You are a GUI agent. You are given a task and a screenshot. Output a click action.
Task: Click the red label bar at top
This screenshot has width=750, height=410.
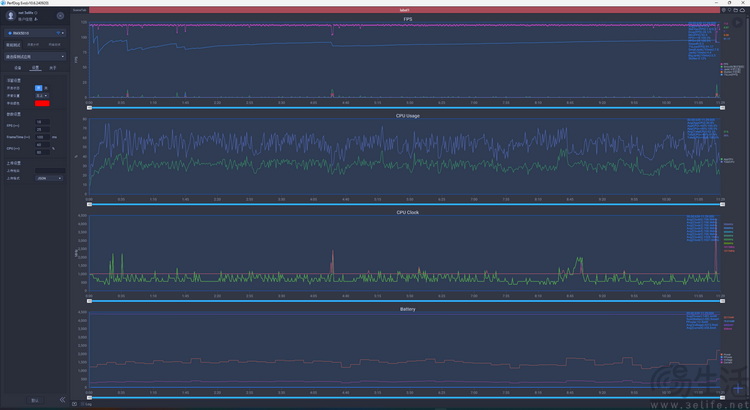pos(404,10)
